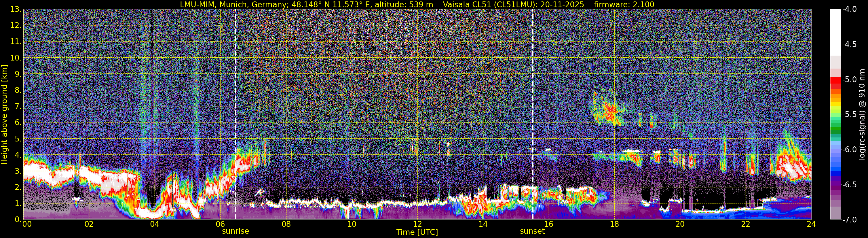Click the white top segment of the colorbar

coord(835,32)
